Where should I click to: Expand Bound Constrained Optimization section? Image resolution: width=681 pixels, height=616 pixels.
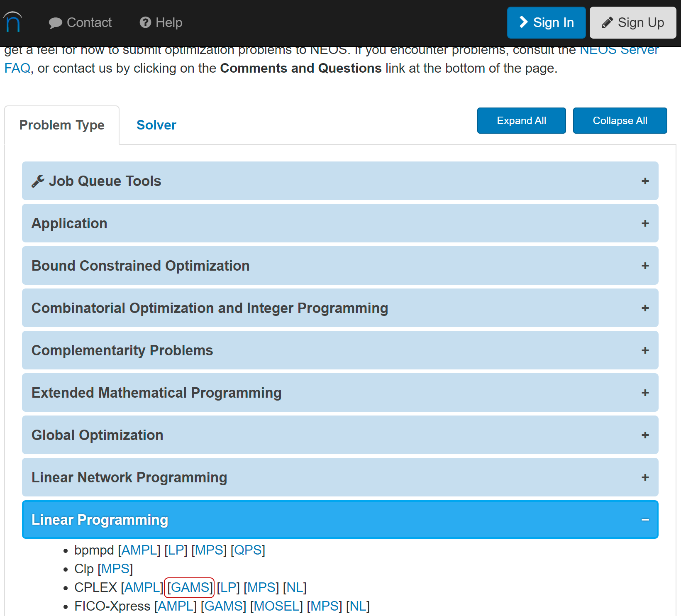[x=340, y=266]
